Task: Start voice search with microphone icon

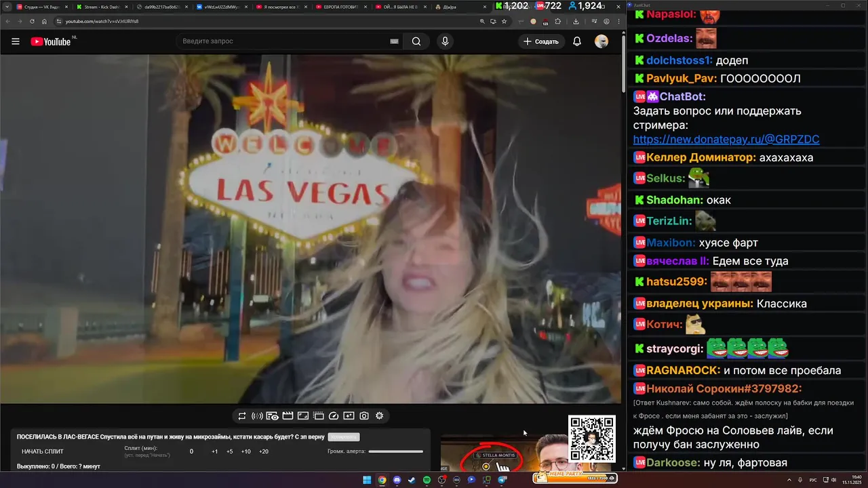Action: [445, 41]
